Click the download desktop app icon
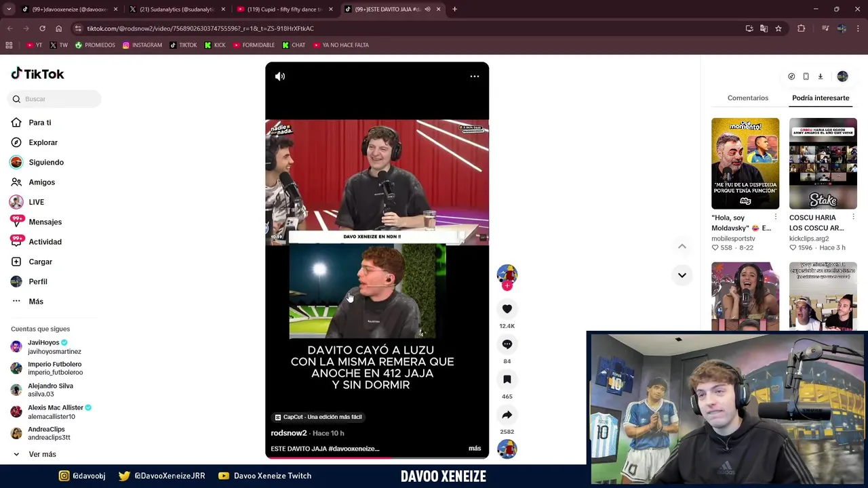868x488 pixels. [821, 77]
